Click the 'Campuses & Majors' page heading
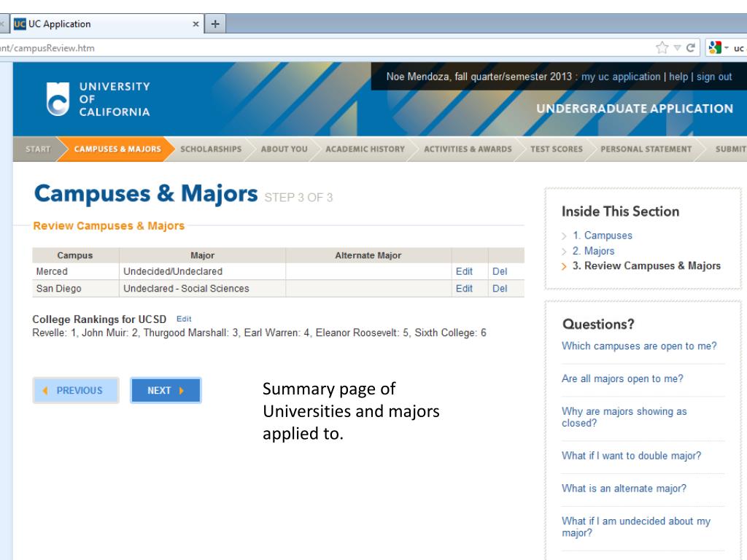The width and height of the screenshot is (747, 560). tap(146, 194)
